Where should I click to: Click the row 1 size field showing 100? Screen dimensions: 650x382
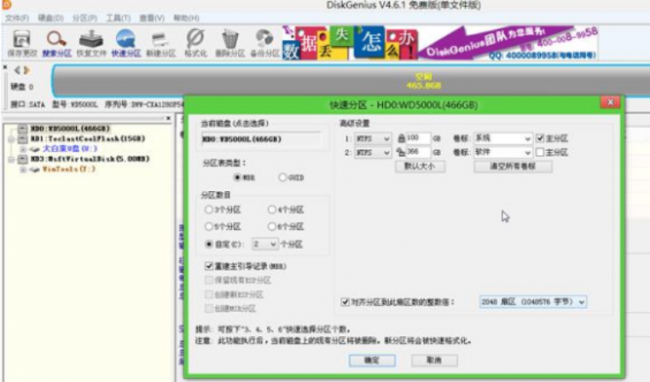tap(418, 138)
